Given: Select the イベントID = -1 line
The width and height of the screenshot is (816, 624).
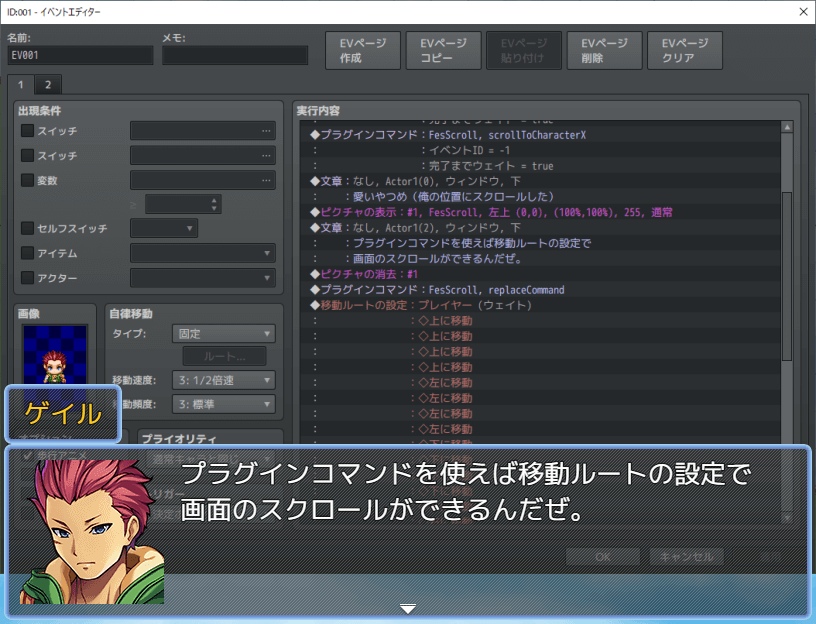Looking at the screenshot, I should tap(540, 150).
